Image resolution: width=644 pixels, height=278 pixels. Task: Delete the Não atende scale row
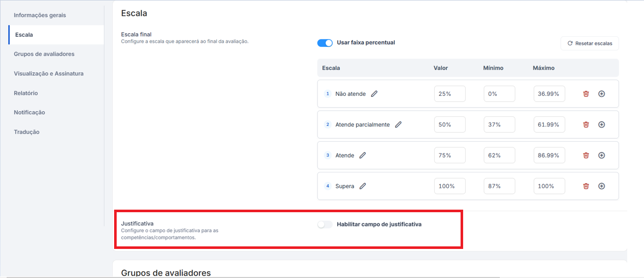click(x=586, y=94)
